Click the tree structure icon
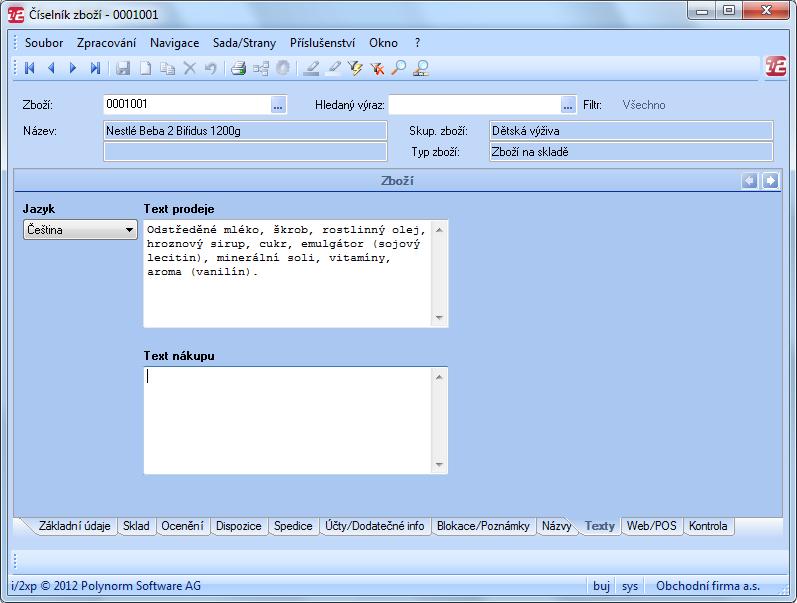The height and width of the screenshot is (603, 797). (x=261, y=68)
